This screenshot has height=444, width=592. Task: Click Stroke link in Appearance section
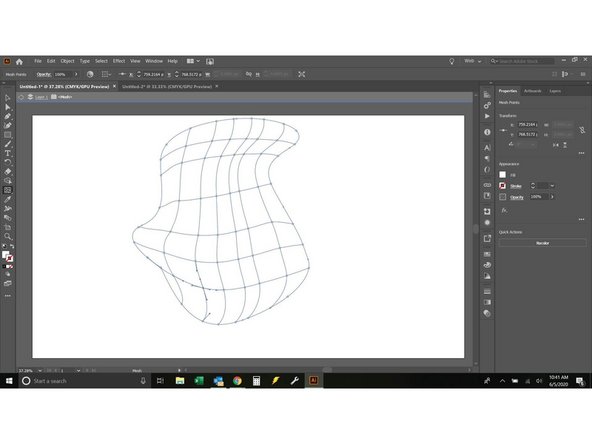(516, 186)
